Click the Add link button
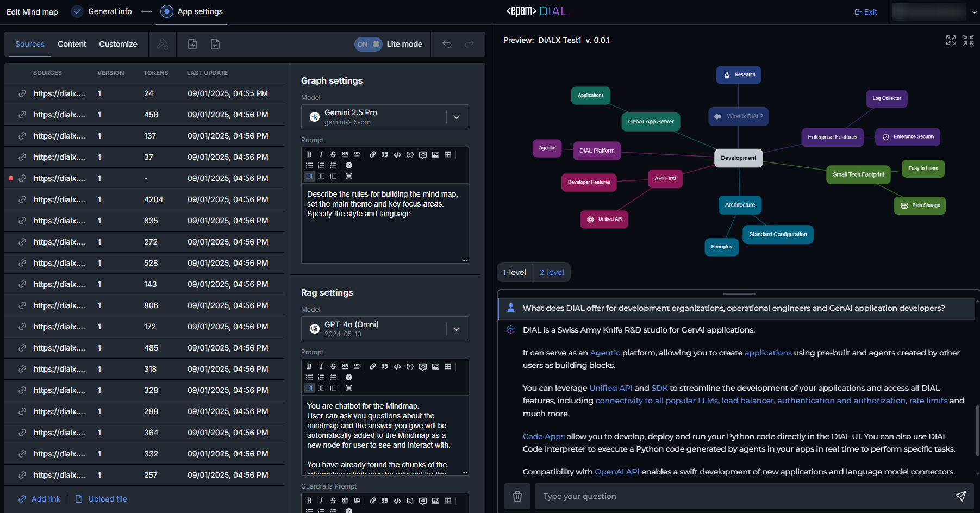This screenshot has width=980, height=513. point(40,499)
